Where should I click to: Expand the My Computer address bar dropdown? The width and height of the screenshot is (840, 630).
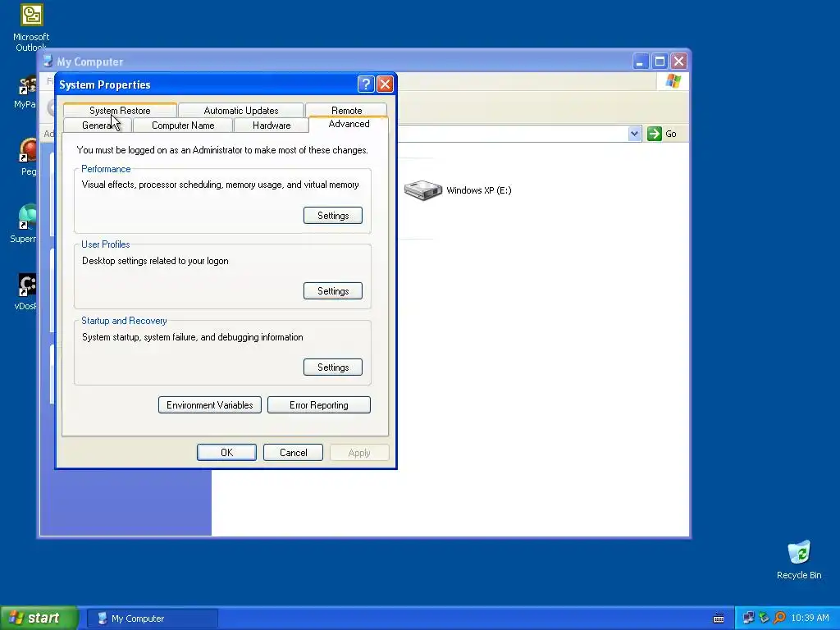point(634,134)
